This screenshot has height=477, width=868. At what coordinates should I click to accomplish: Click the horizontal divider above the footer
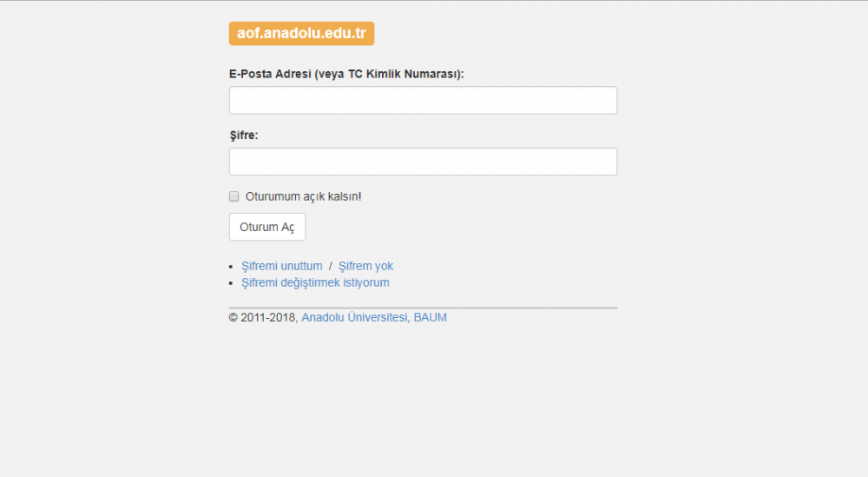click(423, 308)
